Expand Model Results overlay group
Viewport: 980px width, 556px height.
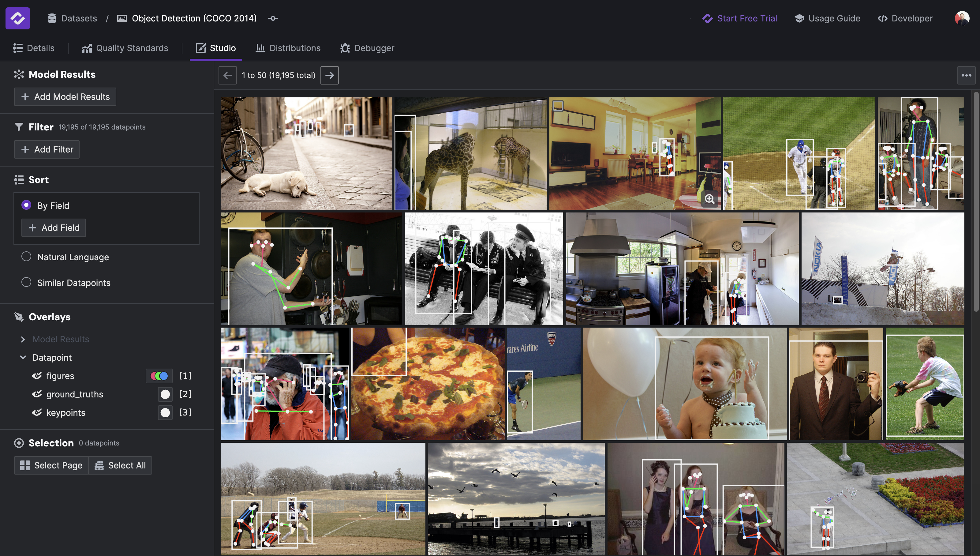(x=23, y=339)
